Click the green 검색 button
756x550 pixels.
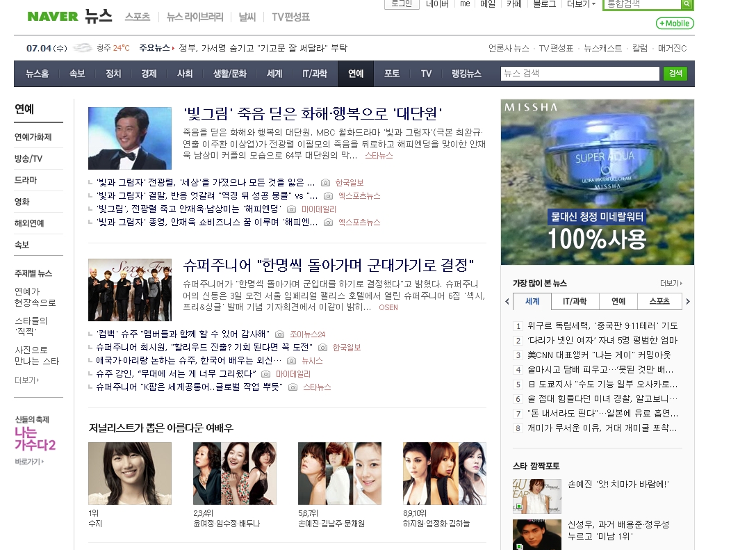675,73
